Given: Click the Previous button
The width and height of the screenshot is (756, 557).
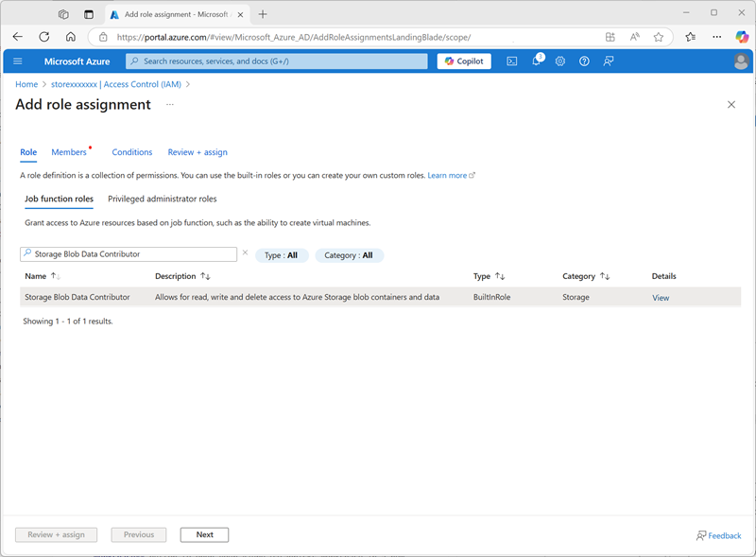Looking at the screenshot, I should click(x=139, y=535).
